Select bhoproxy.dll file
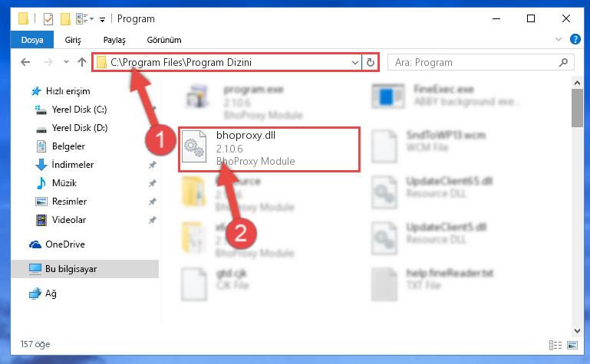This screenshot has width=590, height=364. (269, 149)
